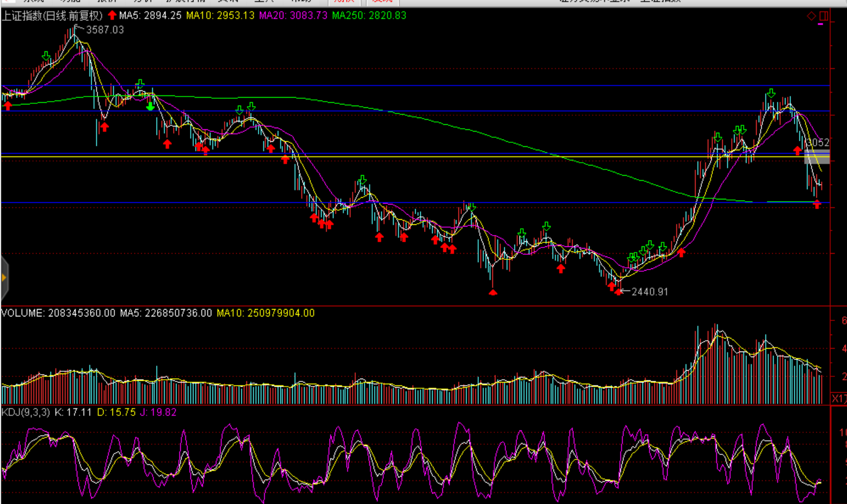Expand the hidden left side panel arrow
Image resolution: width=847 pixels, height=504 pixels.
[4, 277]
